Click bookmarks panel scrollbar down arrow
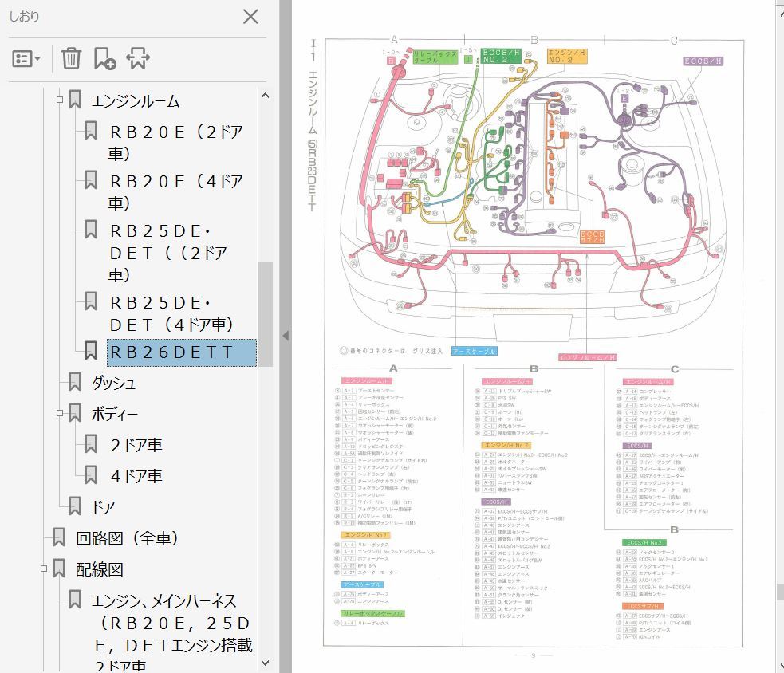The width and height of the screenshot is (784, 673). pos(265,663)
